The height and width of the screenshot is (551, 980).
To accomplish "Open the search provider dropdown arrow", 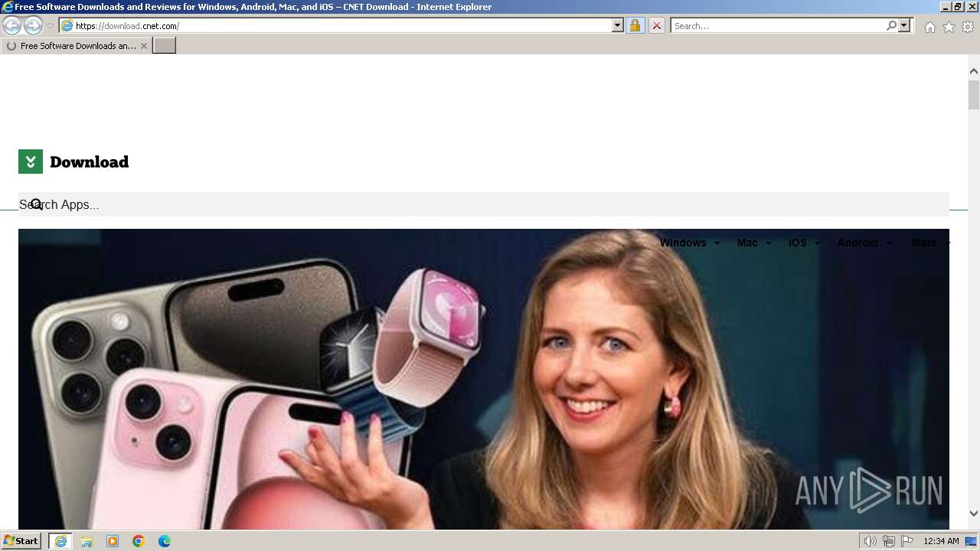I will [904, 26].
